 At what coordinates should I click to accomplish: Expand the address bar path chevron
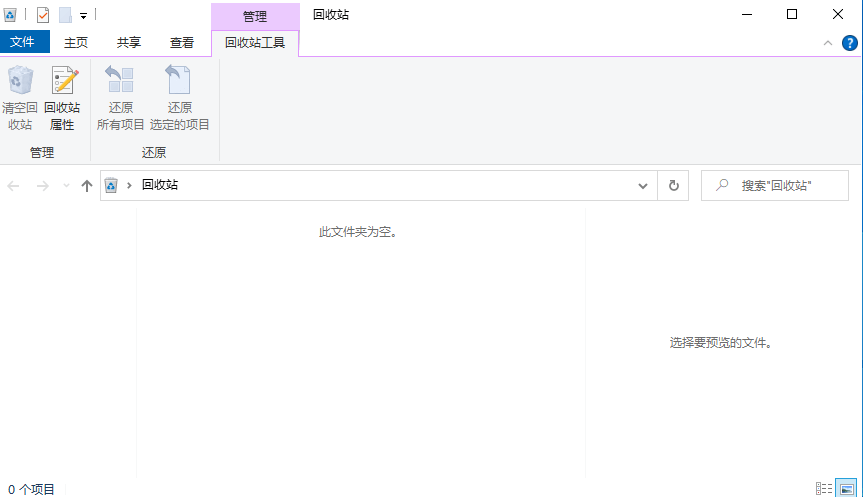(129, 185)
